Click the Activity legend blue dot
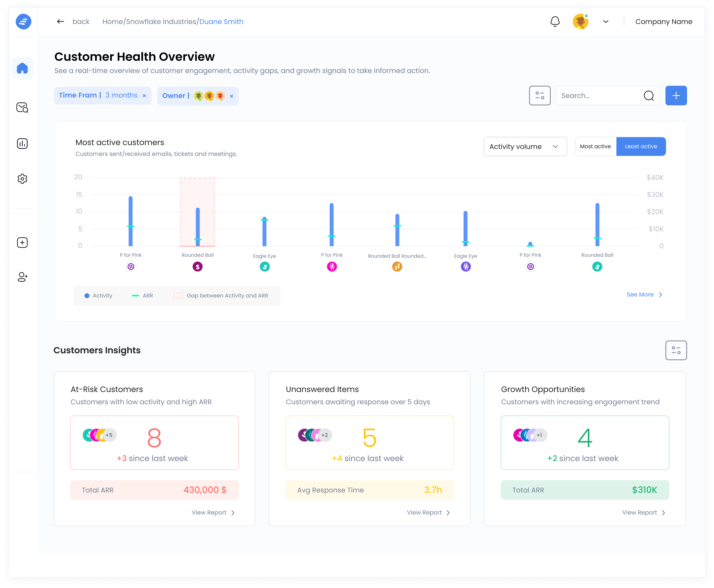This screenshot has height=588, width=714. (87, 296)
